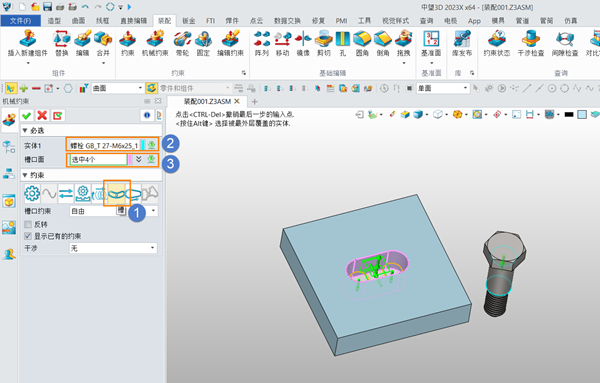
Task: Click the 圆角 (Fillet) icon
Action: [362, 39]
